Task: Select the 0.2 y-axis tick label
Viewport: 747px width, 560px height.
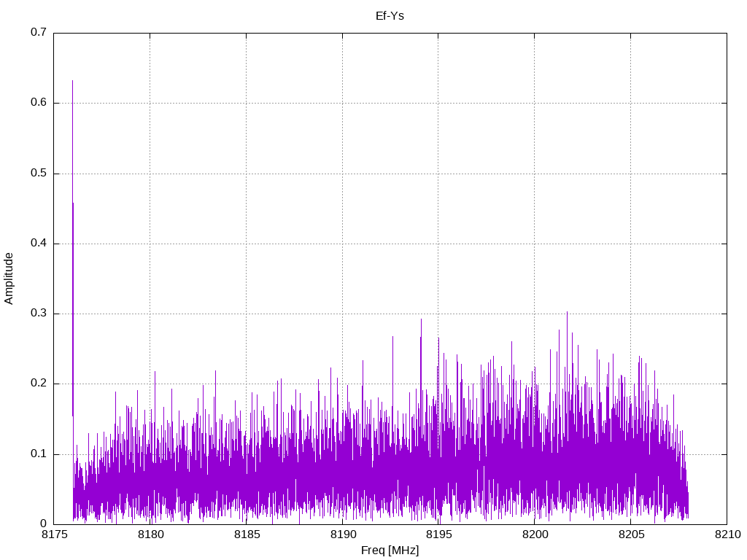Action: tap(39, 384)
